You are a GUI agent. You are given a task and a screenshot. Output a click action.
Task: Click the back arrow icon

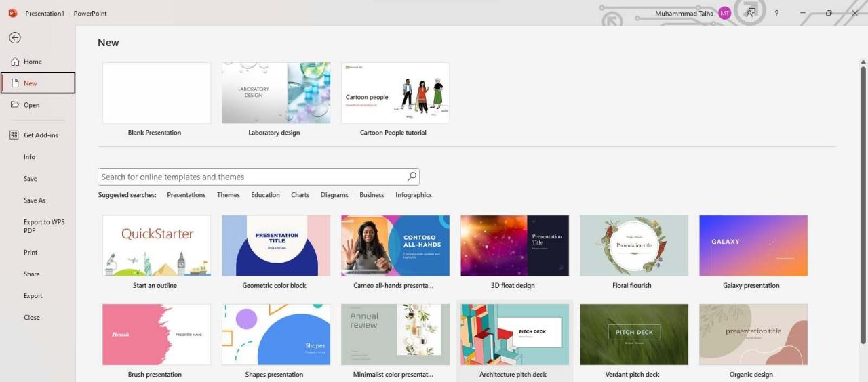(x=15, y=38)
